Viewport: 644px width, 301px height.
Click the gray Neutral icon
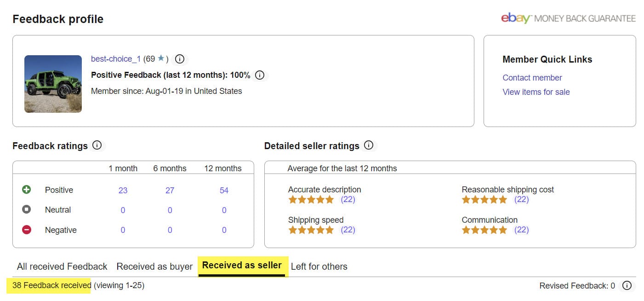click(x=27, y=209)
